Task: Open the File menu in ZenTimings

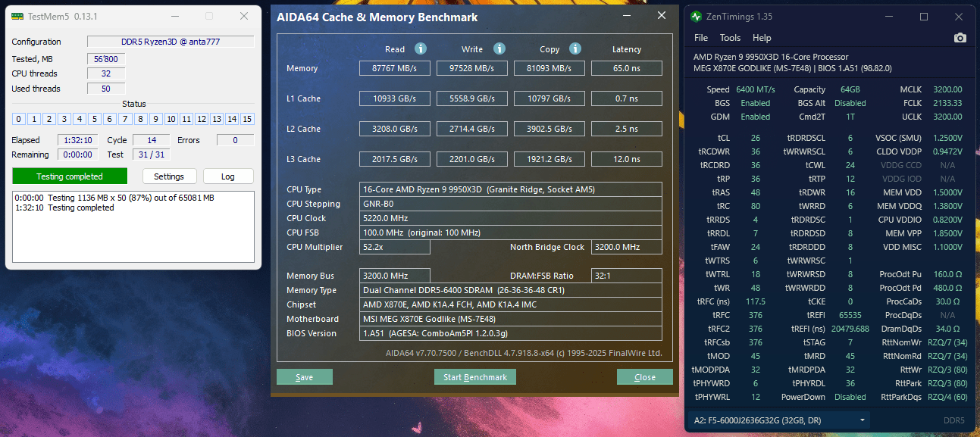Action: coord(701,38)
